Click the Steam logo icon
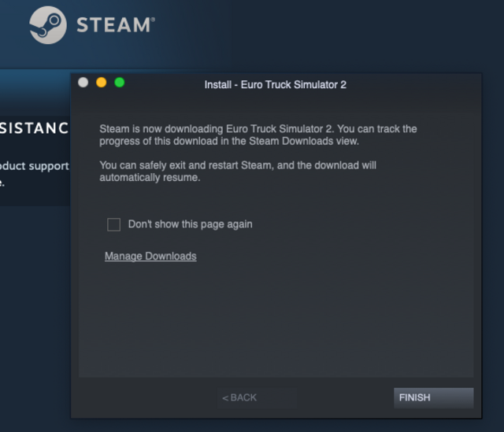The image size is (504, 432). point(48,25)
